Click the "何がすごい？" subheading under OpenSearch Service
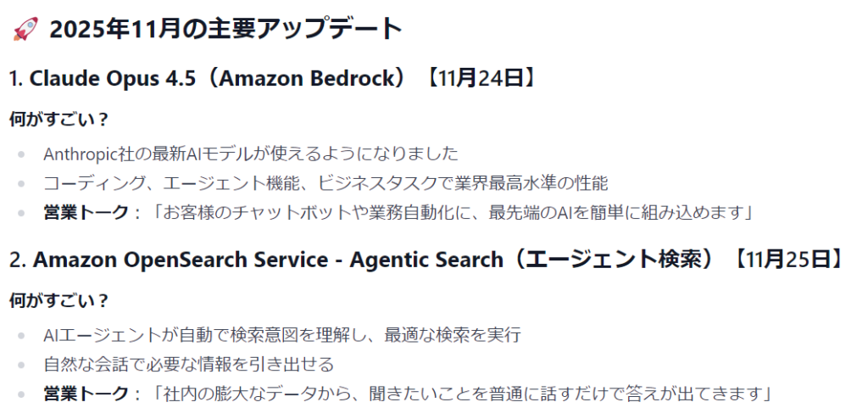This screenshot has height=419, width=868. 58,300
